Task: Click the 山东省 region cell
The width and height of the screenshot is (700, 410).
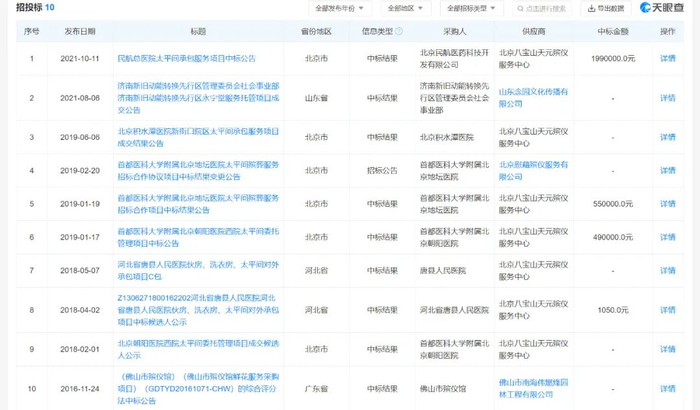Action: [x=316, y=98]
